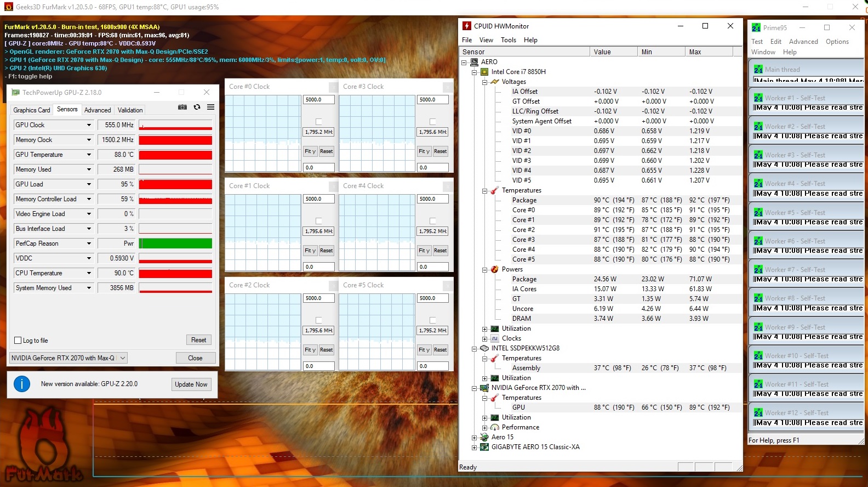This screenshot has height=487, width=868.
Task: Open the Memory Used sensor dropdown
Action: (x=89, y=169)
